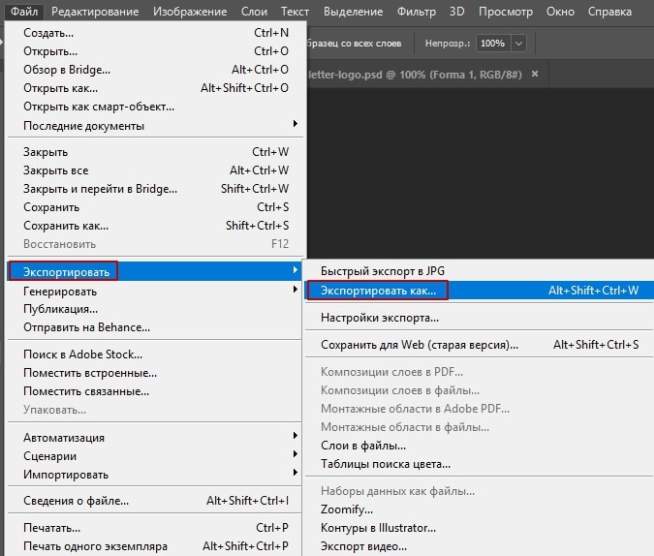This screenshot has width=654, height=556.
Task: Select Обзор в Bridge... entry
Action: pyautogui.click(x=156, y=69)
